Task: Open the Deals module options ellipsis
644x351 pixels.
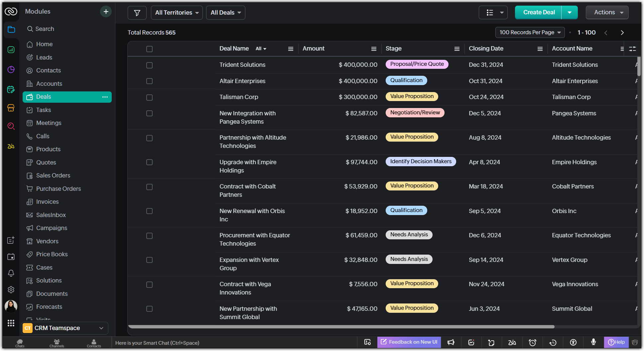Action: [x=105, y=97]
